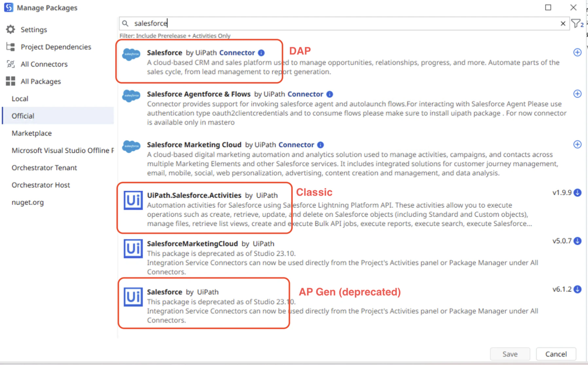Select SalesforceMarketingCloud package title

[192, 244]
